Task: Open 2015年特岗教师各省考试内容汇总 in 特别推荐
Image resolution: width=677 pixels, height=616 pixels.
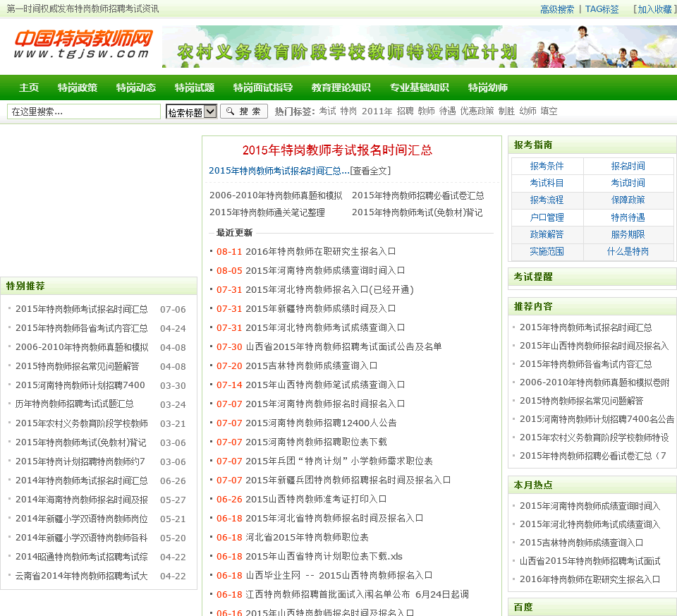Action: coord(82,328)
